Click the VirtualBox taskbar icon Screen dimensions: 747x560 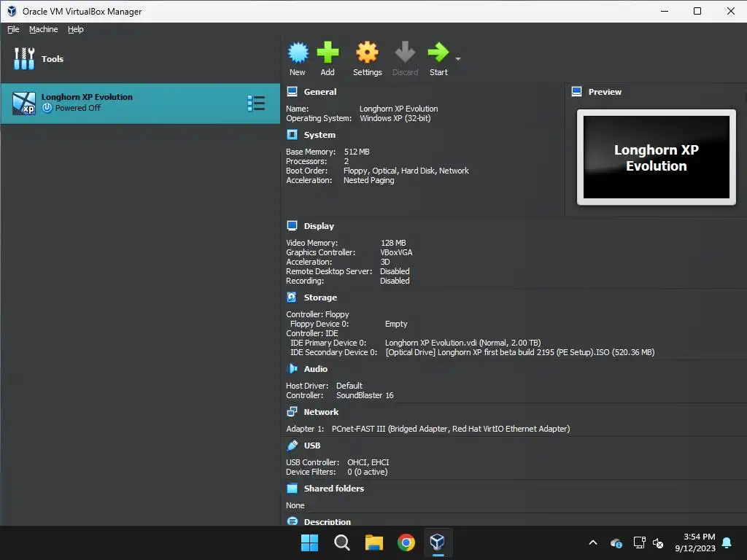point(438,542)
